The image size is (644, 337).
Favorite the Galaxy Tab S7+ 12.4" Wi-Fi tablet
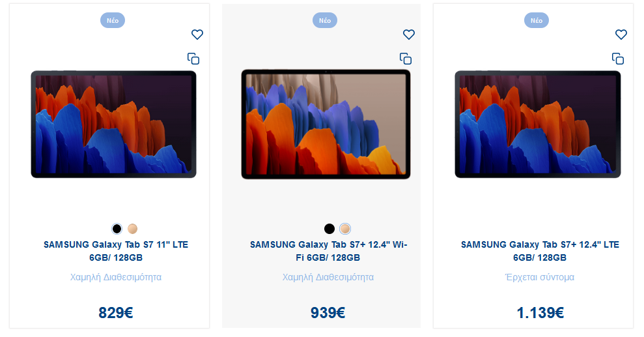coord(409,35)
